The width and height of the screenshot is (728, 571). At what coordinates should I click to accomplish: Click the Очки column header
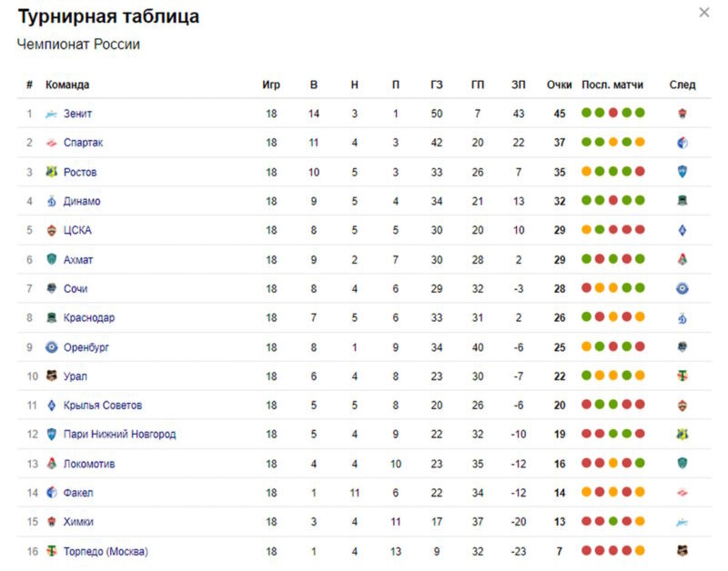[559, 85]
